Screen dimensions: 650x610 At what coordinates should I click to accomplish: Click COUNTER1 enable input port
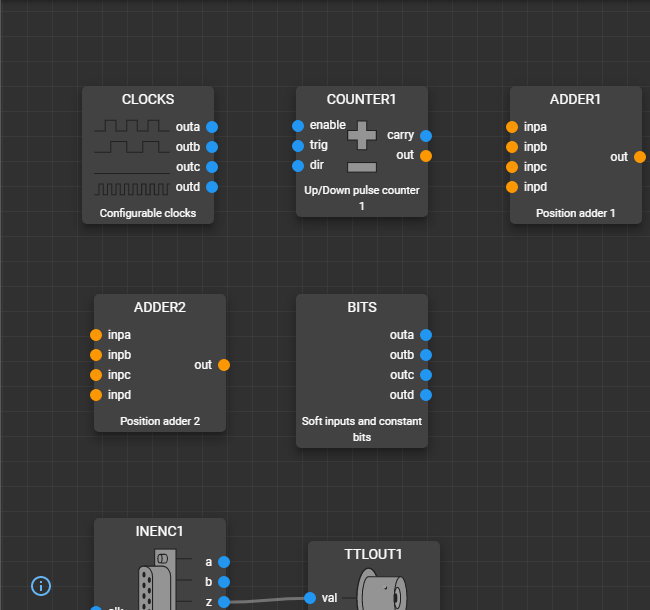coord(298,126)
